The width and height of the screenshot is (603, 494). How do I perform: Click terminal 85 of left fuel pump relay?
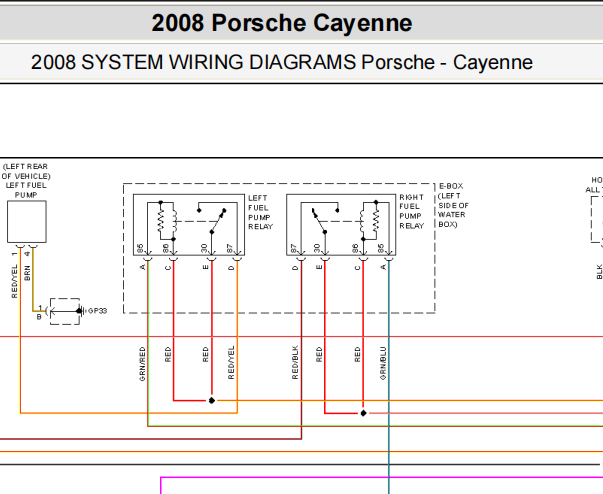pos(140,248)
